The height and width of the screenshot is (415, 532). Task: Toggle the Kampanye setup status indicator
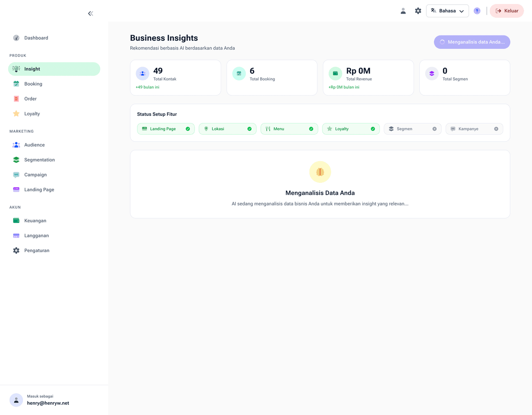click(496, 128)
